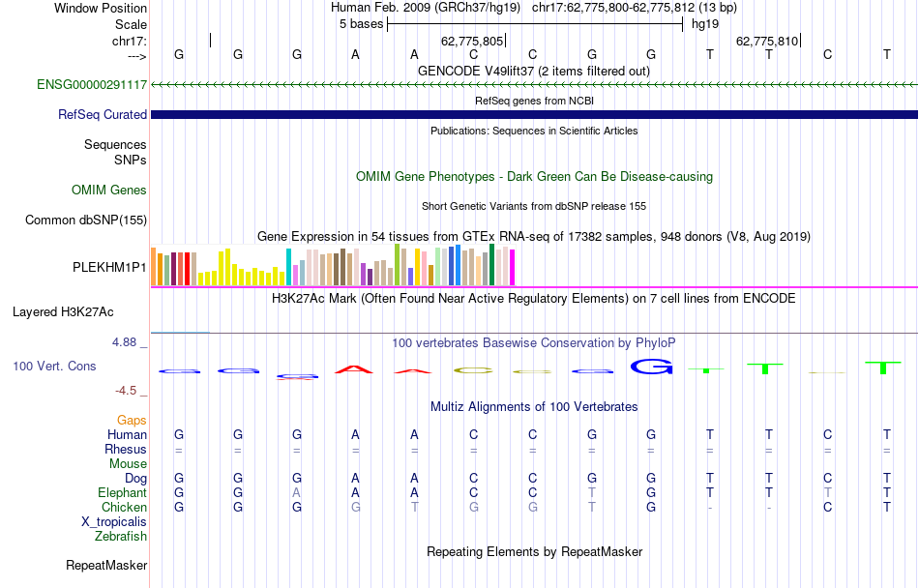Click the hg19 text beside the scale bar
The image size is (919, 588).
(x=705, y=24)
